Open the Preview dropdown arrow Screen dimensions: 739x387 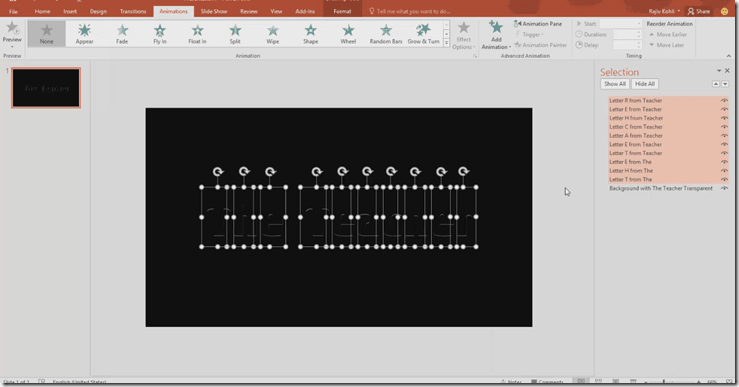tap(12, 47)
